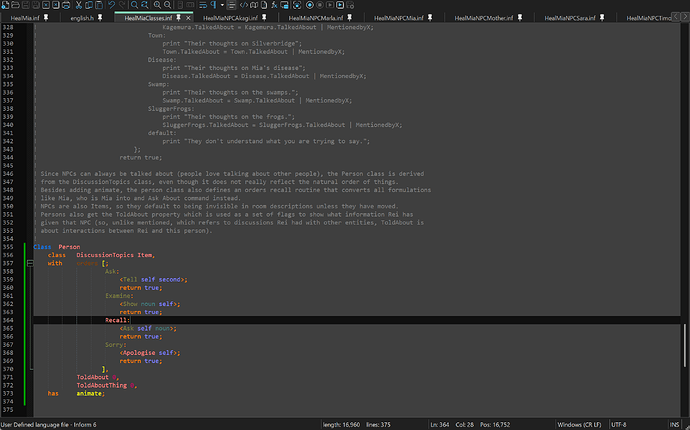Switch to the HealMiaNPCSara.inf tab

(x=570, y=18)
